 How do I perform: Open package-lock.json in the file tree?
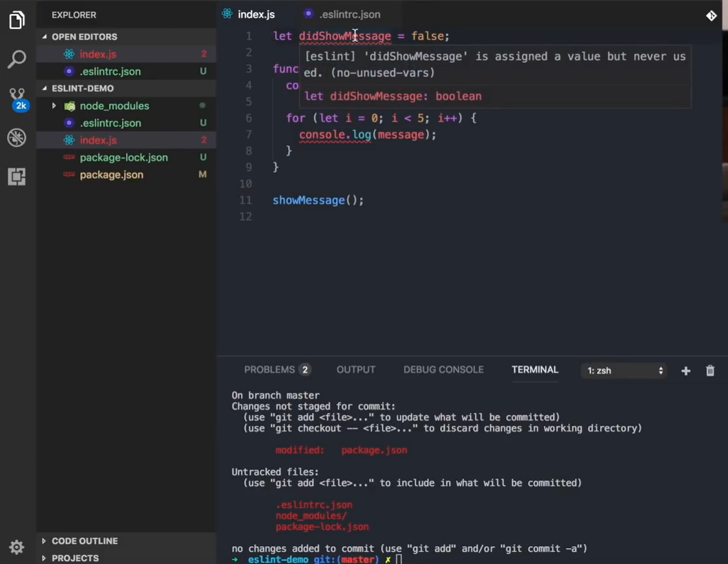[x=123, y=157]
